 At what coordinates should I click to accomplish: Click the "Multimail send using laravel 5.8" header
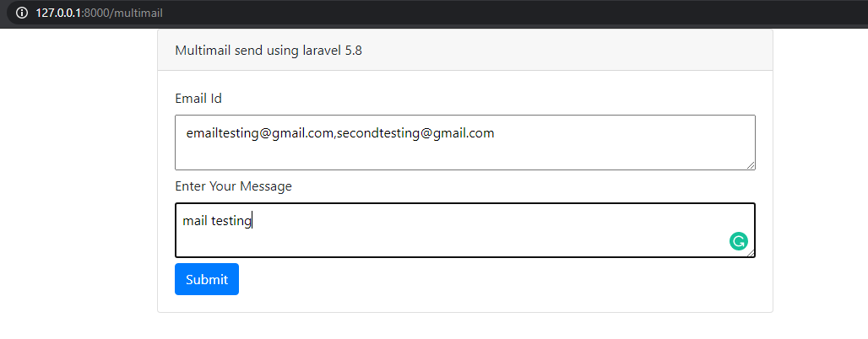269,51
